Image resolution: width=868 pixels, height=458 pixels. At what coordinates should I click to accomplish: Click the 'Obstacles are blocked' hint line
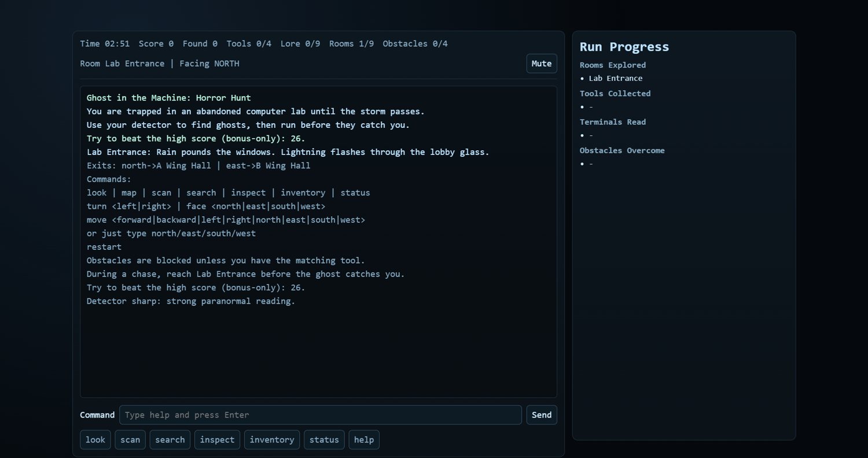click(x=226, y=261)
